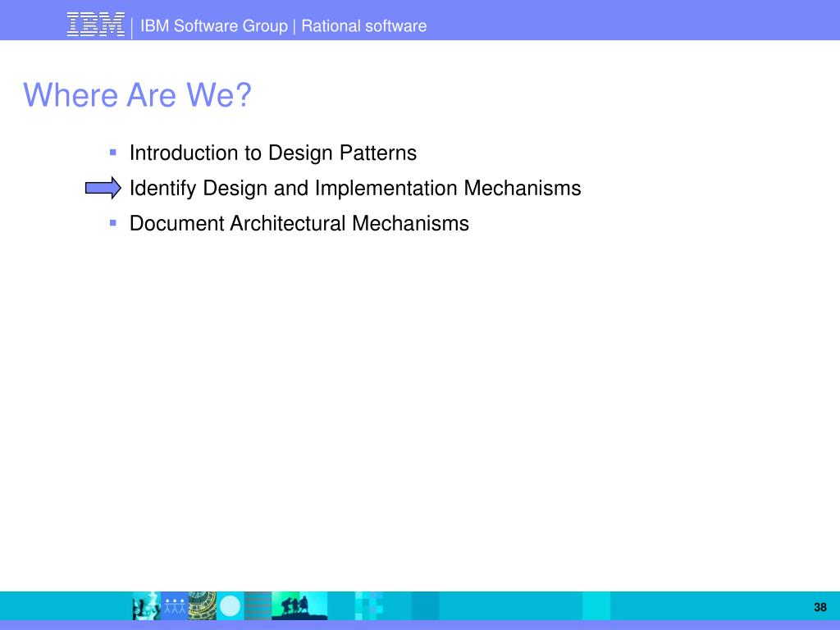Click the 'IBM Software Group' header text
The height and width of the screenshot is (630, 840).
click(214, 25)
